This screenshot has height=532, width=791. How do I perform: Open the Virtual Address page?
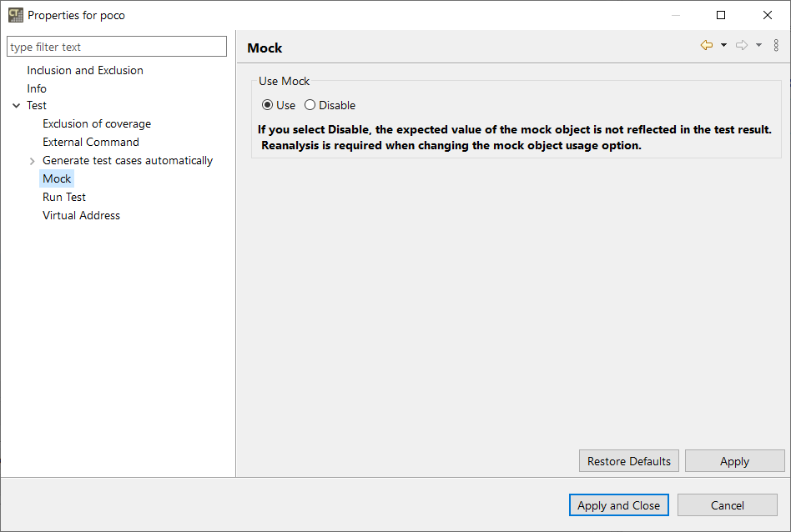pos(81,215)
